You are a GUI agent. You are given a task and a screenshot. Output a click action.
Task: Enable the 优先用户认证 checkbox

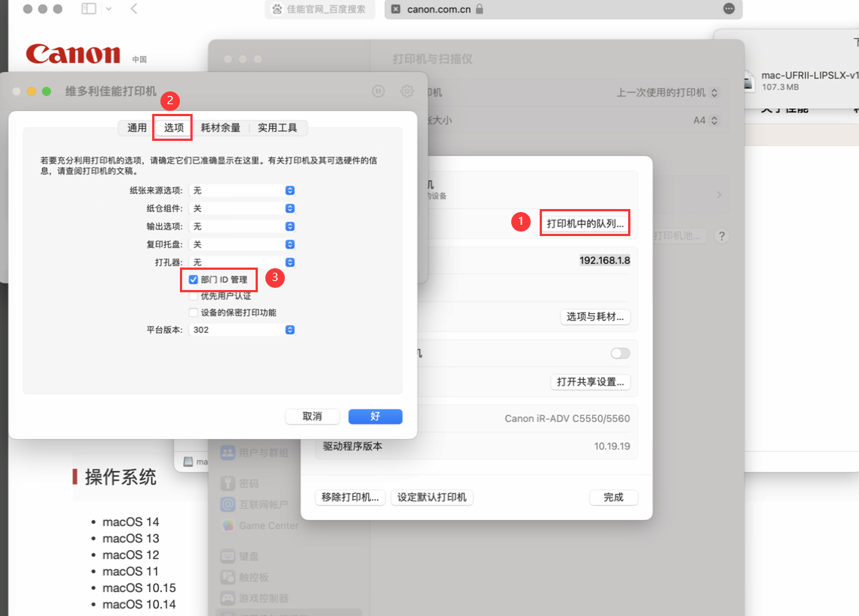pyautogui.click(x=193, y=296)
